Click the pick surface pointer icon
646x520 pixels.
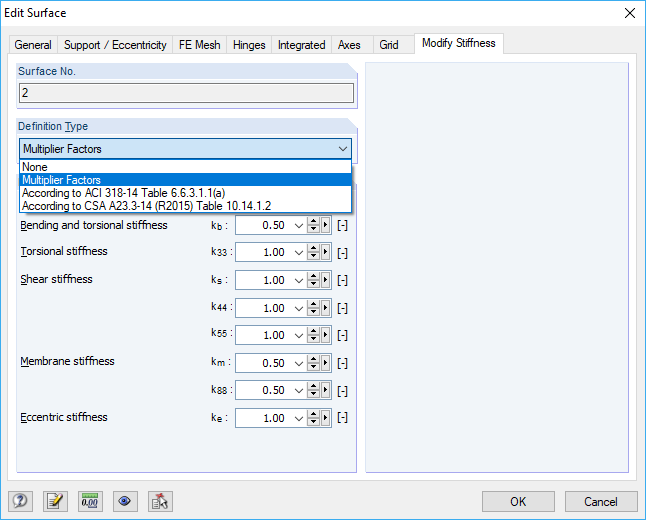click(x=160, y=501)
